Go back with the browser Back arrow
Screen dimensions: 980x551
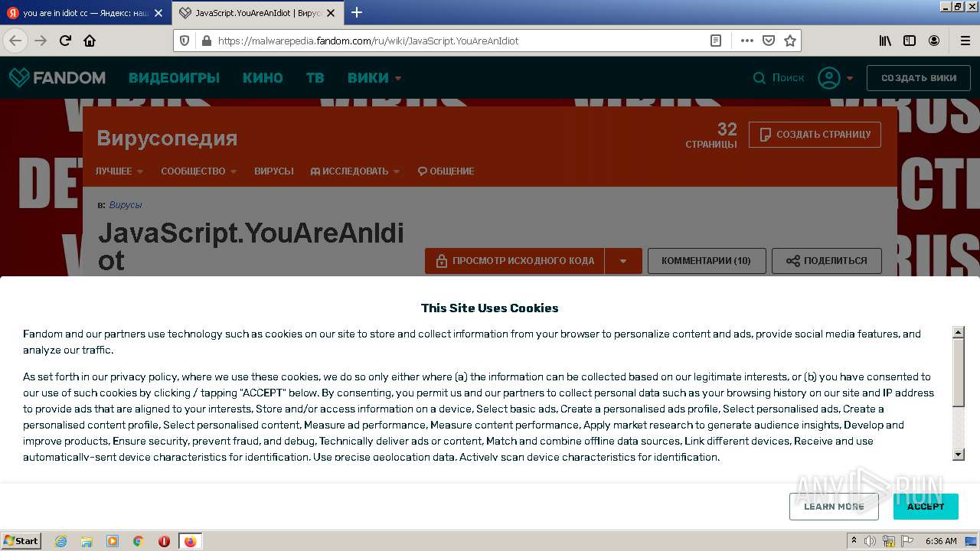[x=15, y=41]
